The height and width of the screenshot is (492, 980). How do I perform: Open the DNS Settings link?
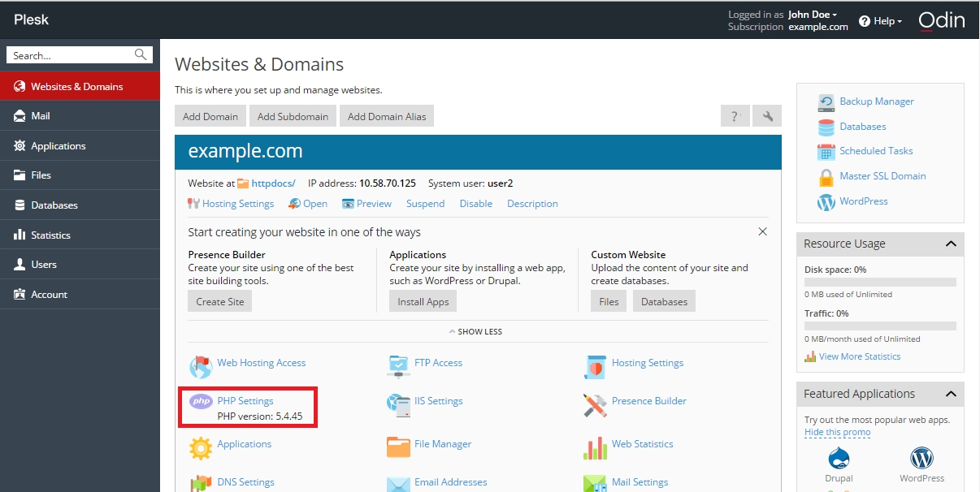point(245,482)
